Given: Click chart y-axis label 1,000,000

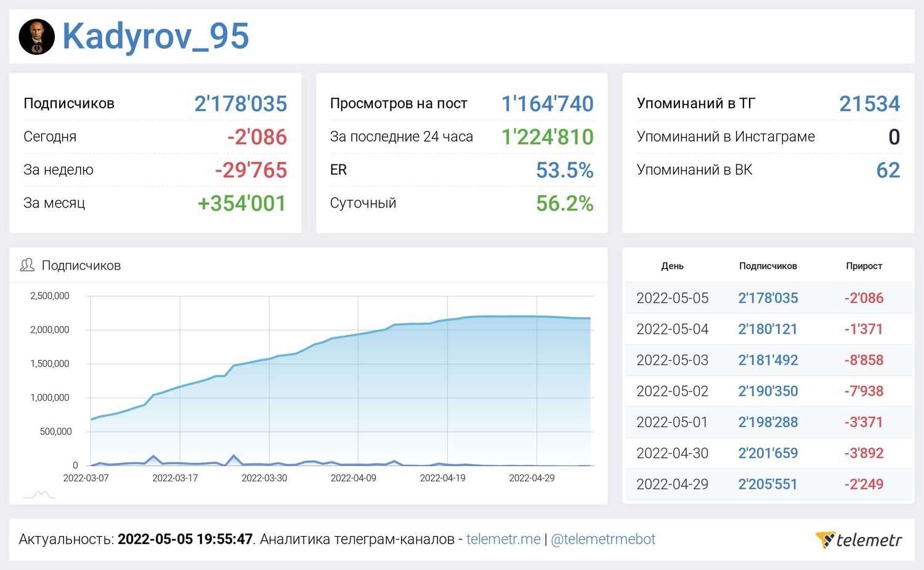Looking at the screenshot, I should tap(50, 398).
